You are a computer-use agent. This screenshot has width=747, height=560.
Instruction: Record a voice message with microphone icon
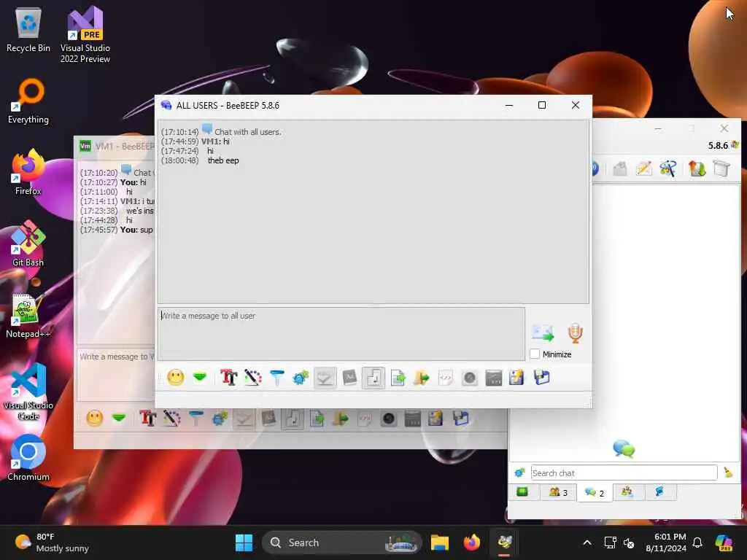pos(575,332)
